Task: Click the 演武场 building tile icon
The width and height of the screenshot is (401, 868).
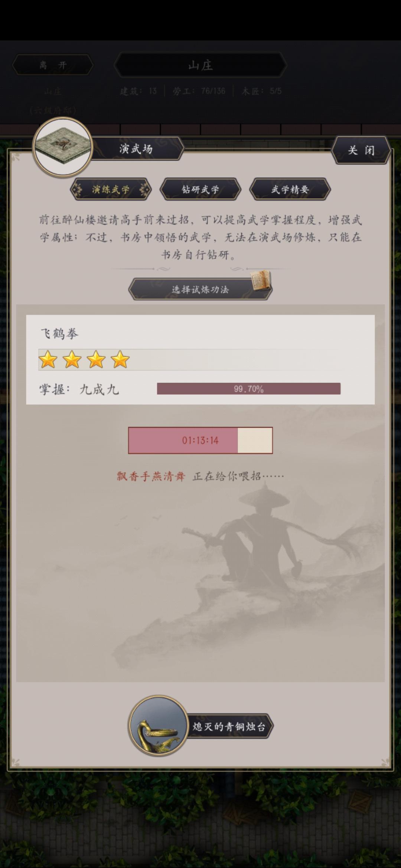Action: click(x=62, y=147)
